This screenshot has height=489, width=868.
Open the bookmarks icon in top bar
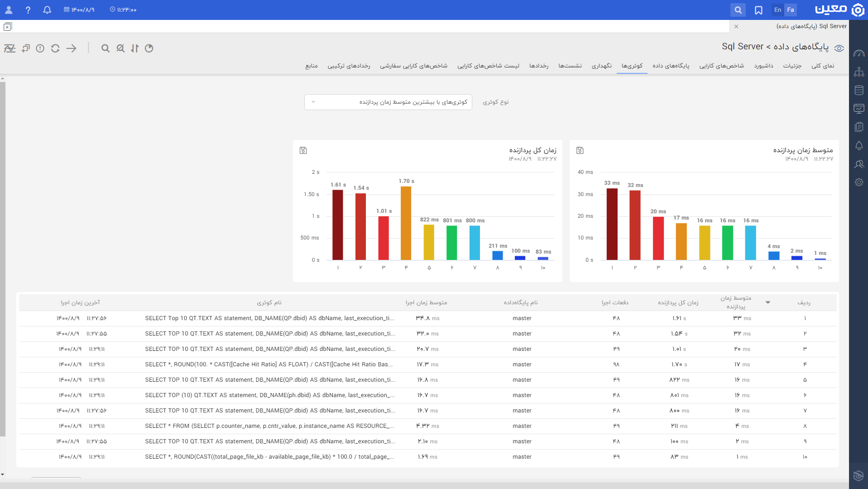tap(758, 10)
